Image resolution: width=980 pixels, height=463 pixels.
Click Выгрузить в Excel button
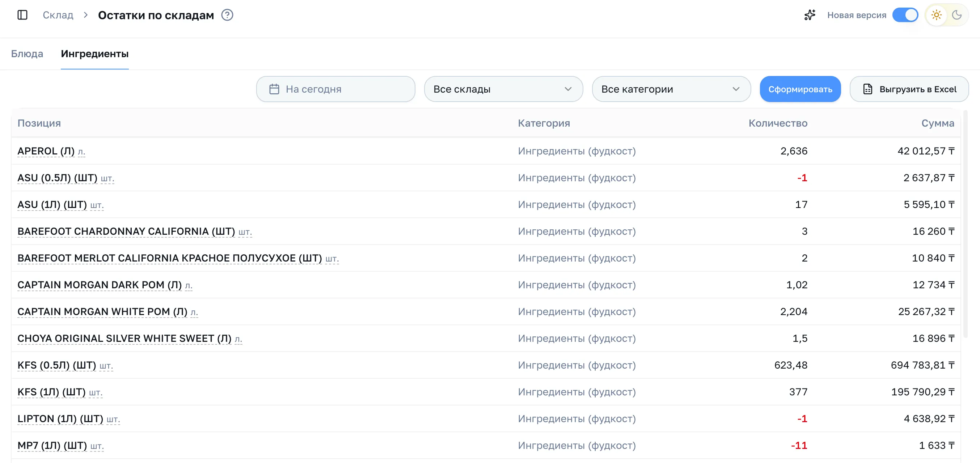pyautogui.click(x=909, y=89)
